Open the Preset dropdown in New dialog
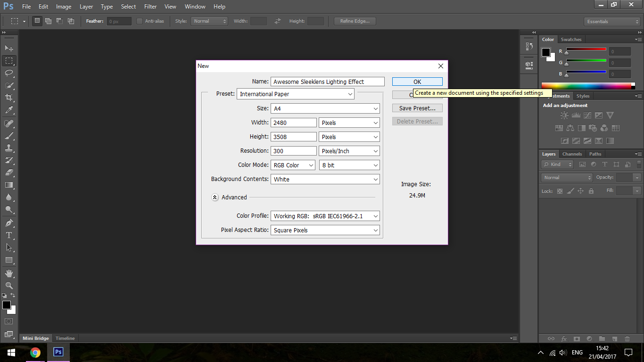 click(295, 94)
